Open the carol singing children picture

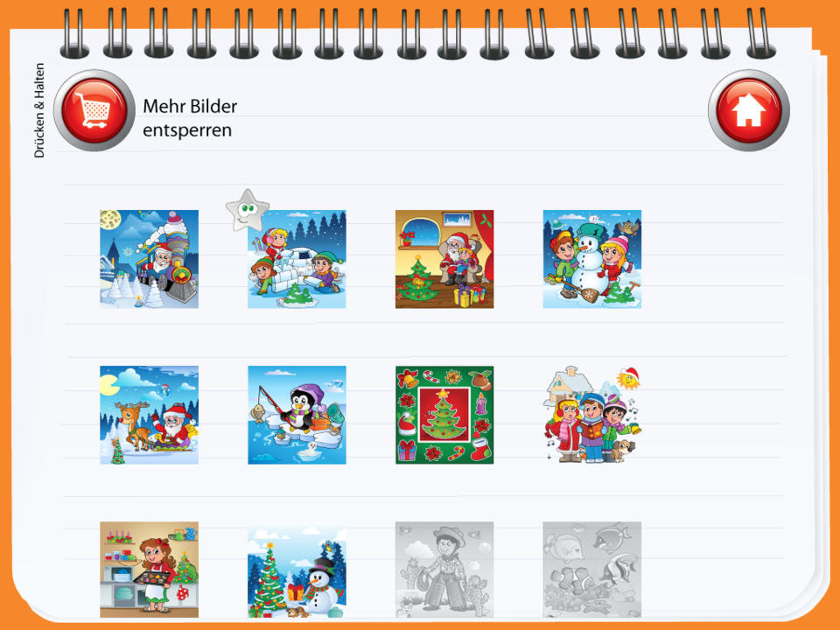592,415
